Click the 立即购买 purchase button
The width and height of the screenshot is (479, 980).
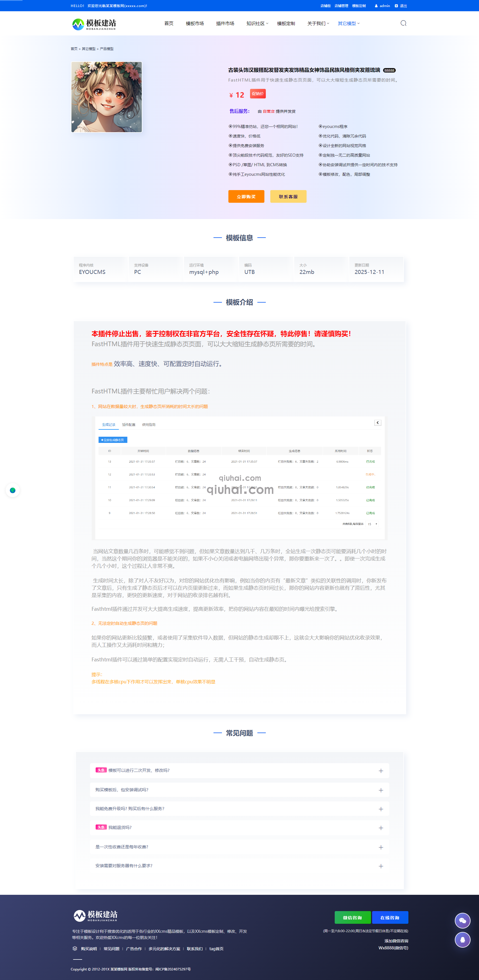(x=246, y=196)
